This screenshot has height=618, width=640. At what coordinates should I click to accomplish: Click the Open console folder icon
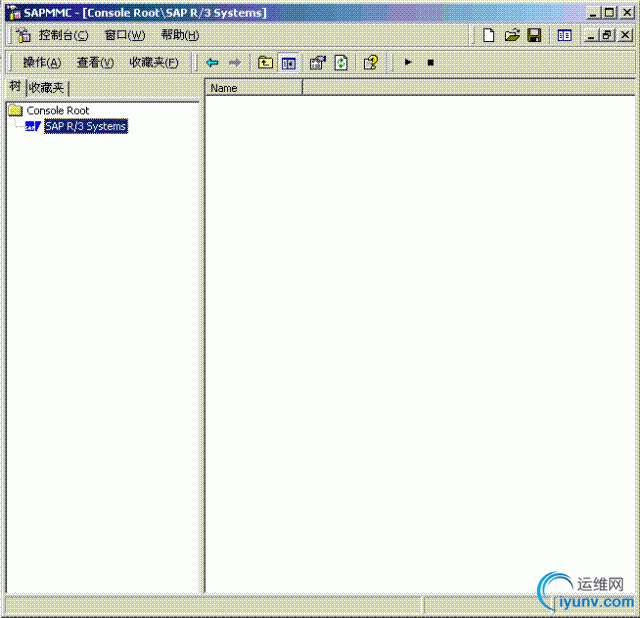(512, 36)
